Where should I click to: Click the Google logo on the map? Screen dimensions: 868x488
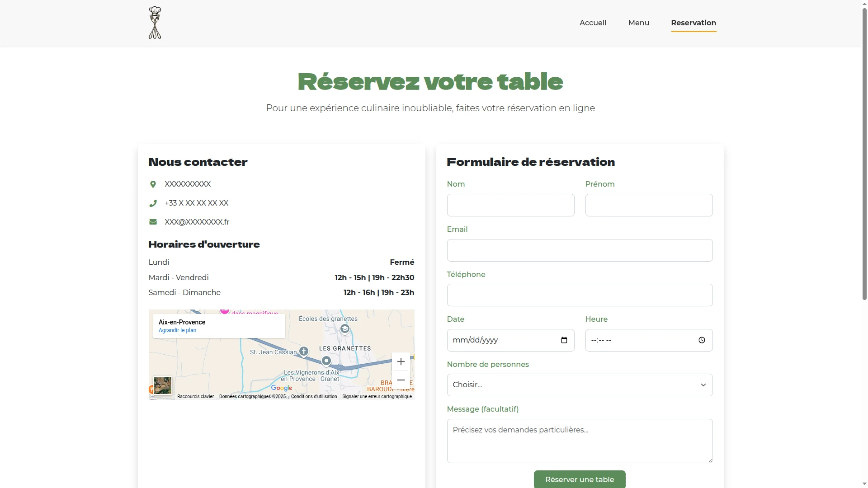(x=282, y=388)
